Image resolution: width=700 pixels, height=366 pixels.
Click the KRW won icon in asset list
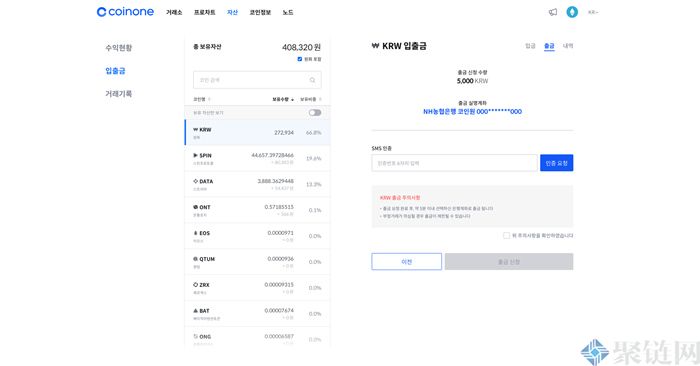(195, 129)
